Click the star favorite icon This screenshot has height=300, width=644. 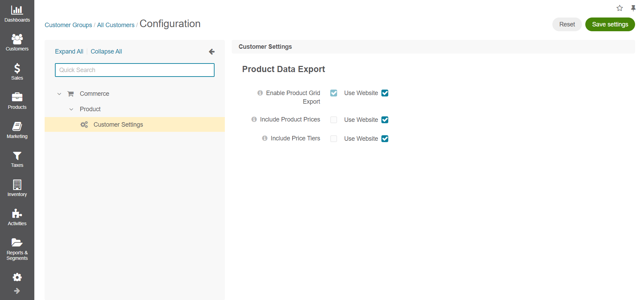tap(619, 8)
